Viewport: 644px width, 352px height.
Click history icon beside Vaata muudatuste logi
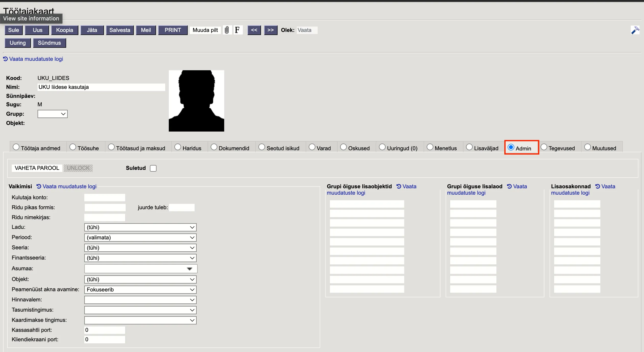[x=5, y=59]
